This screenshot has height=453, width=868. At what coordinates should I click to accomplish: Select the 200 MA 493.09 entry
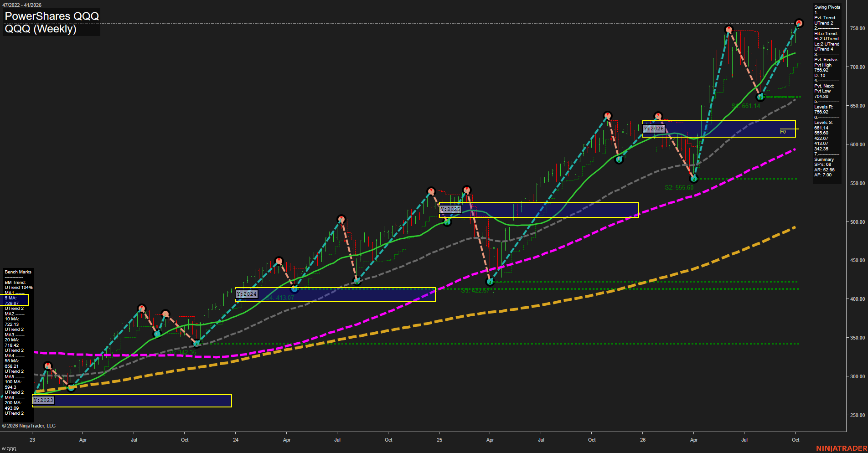(13, 406)
